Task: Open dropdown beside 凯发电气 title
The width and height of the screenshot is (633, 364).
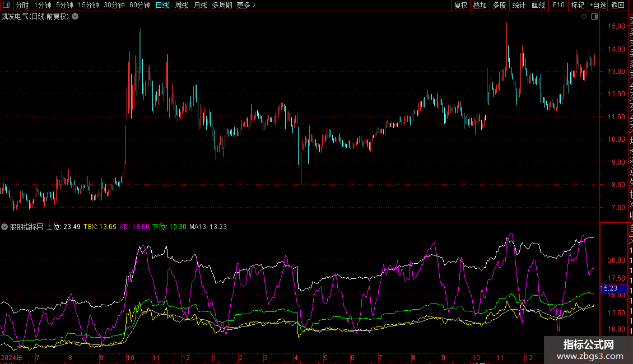Action: tap(75, 17)
